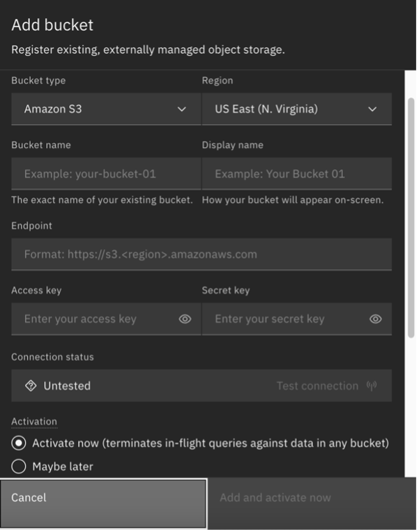This screenshot has height=532, width=419.
Task: Expand the Region chevron arrow
Action: (x=372, y=109)
